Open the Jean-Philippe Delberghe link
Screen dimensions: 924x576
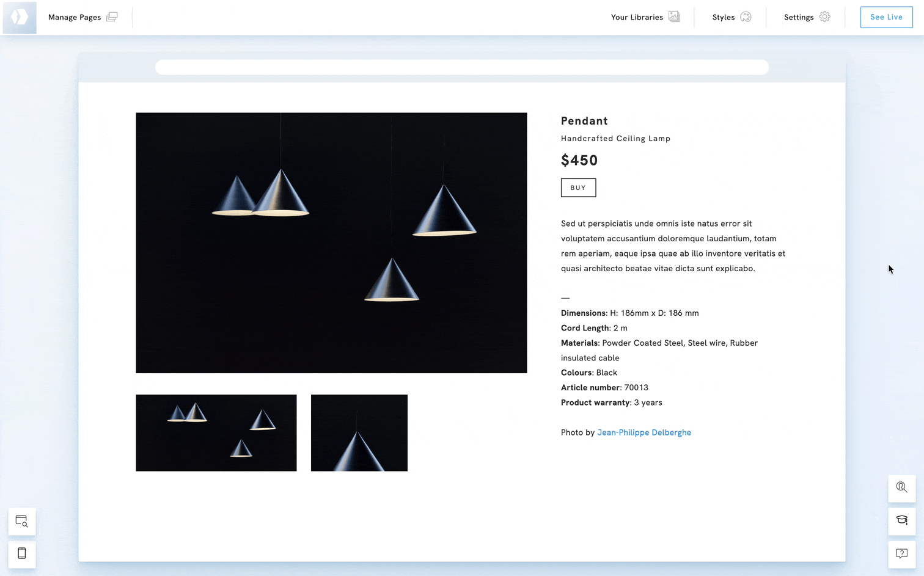point(643,432)
